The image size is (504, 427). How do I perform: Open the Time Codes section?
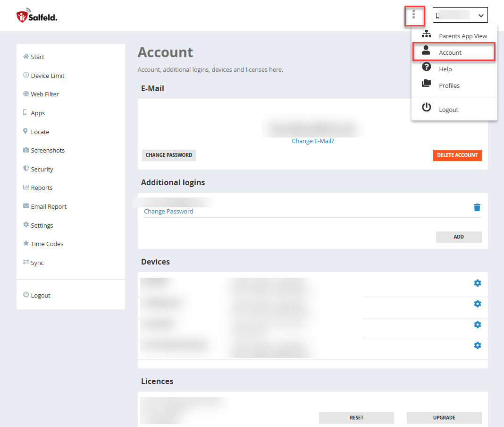click(47, 244)
